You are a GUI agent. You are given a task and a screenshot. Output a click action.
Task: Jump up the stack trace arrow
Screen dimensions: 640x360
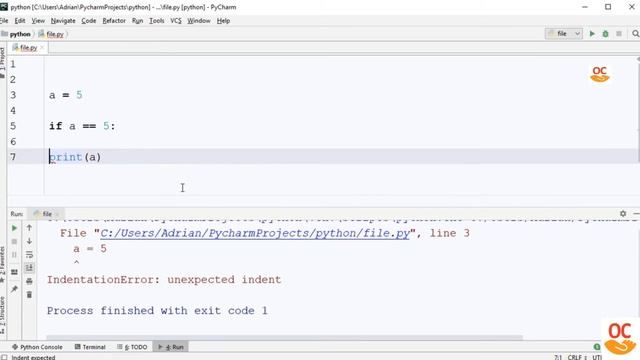(x=29, y=228)
